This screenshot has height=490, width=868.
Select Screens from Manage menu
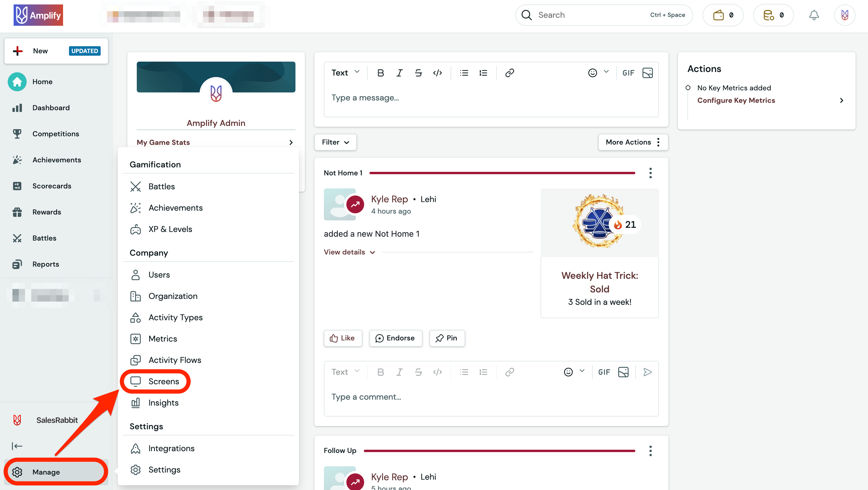pos(163,381)
